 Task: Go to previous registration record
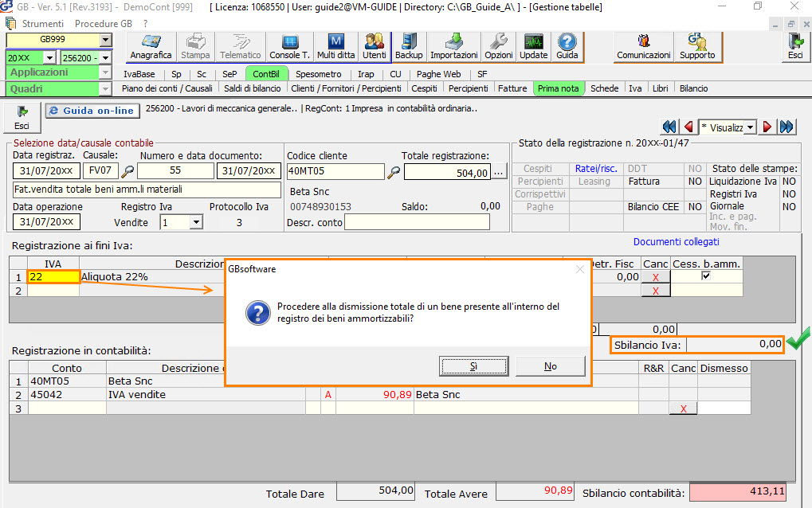(688, 127)
